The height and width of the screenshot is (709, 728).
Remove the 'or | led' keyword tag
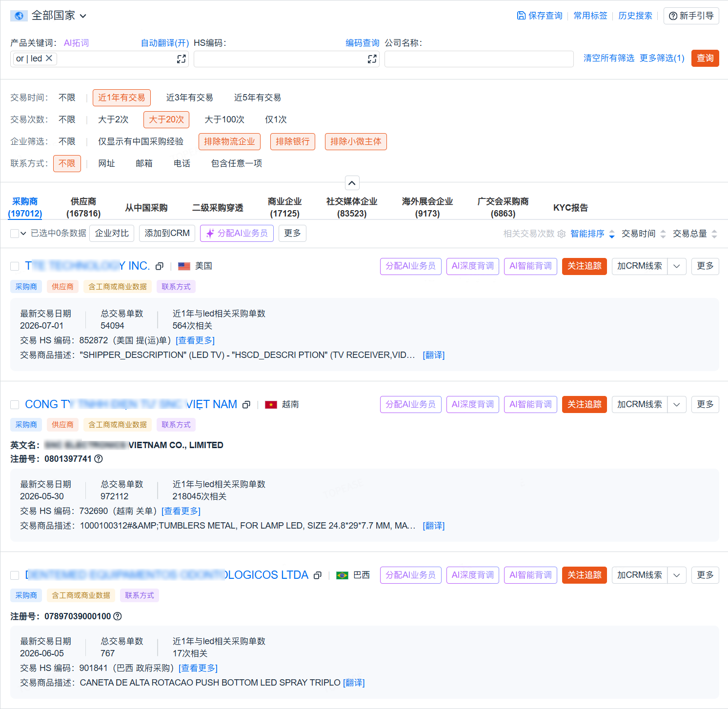coord(49,59)
